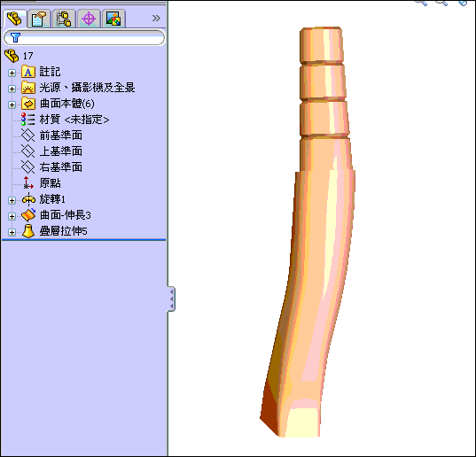
Task: Select the part icon named 17
Action: (12, 56)
